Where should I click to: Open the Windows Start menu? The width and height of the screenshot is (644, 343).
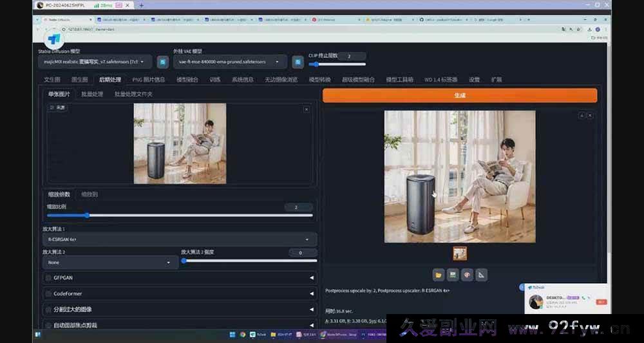click(x=38, y=335)
